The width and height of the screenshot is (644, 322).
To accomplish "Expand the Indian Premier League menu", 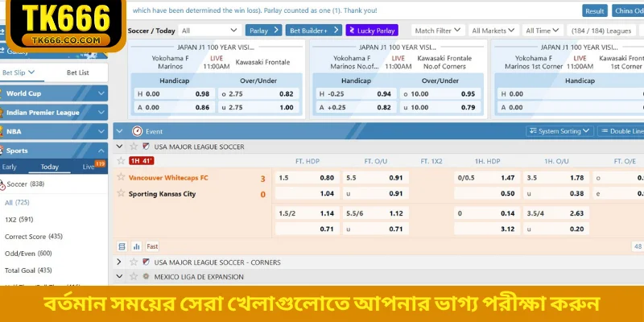I will pyautogui.click(x=54, y=113).
